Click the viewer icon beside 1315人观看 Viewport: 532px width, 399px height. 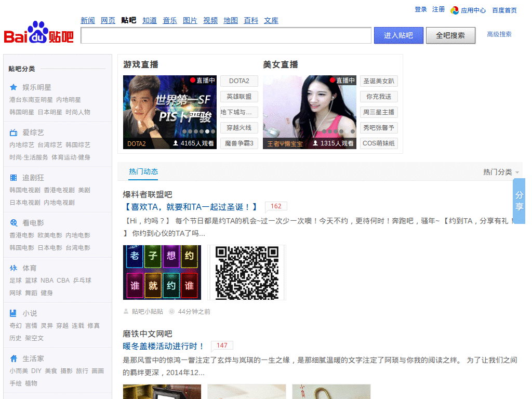pos(315,143)
